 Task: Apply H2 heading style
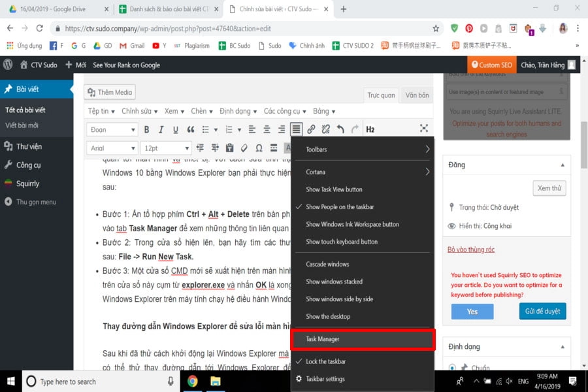(x=370, y=129)
